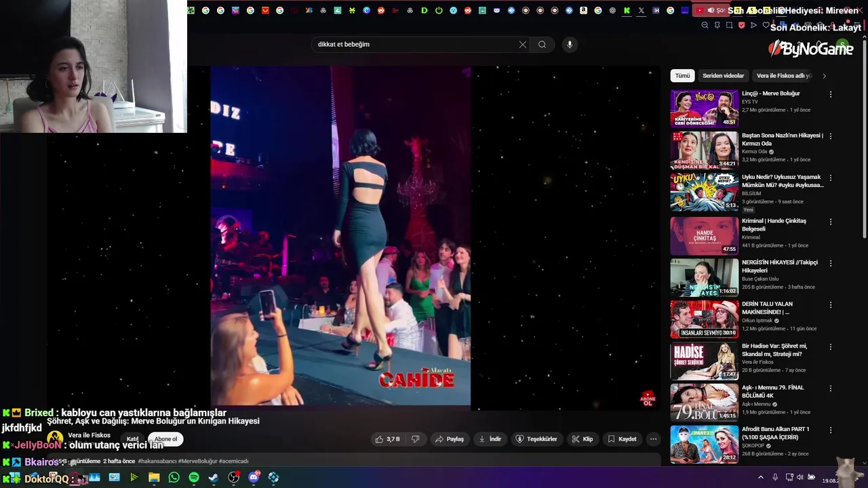868x488 pixels.
Task: Click the Katıl join button
Action: [x=132, y=439]
